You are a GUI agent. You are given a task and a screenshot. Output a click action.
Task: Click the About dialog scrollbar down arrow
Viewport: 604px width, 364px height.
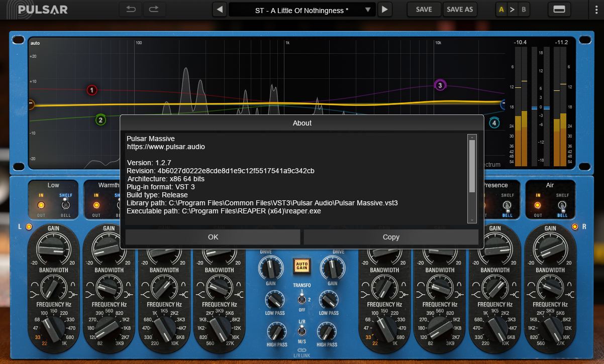472,220
